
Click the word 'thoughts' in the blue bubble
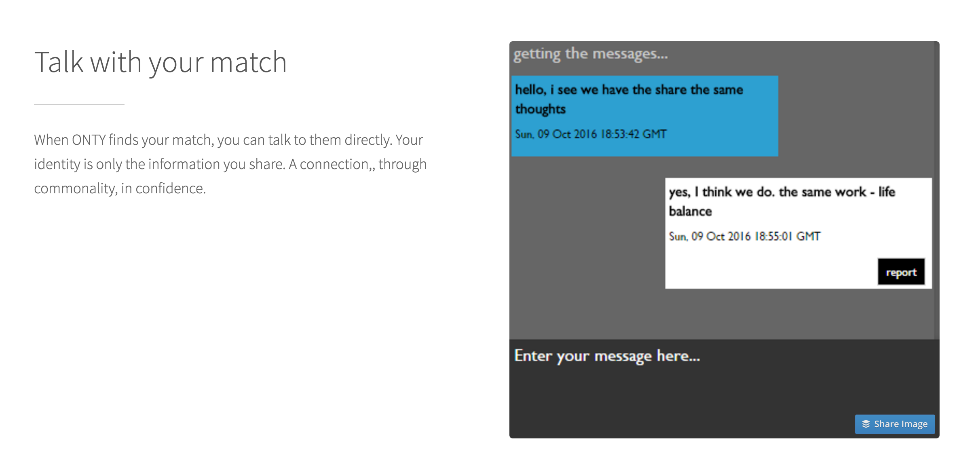tap(540, 109)
